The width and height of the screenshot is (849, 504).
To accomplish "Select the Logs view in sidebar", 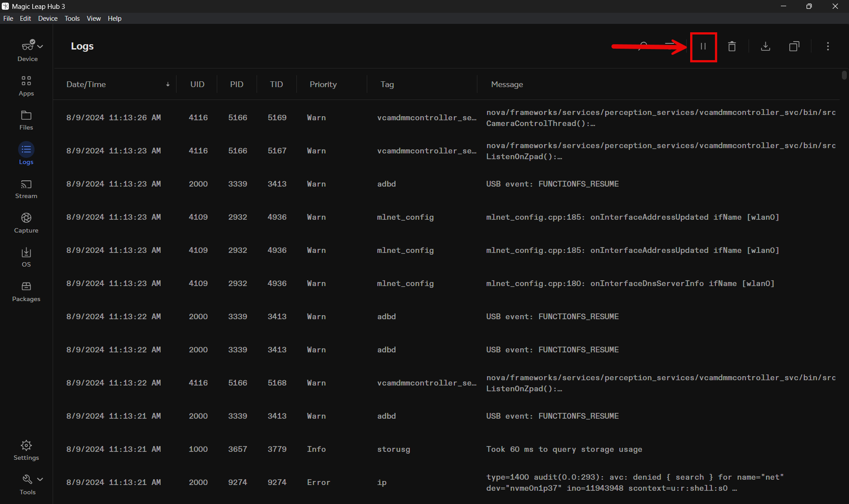I will (x=26, y=154).
